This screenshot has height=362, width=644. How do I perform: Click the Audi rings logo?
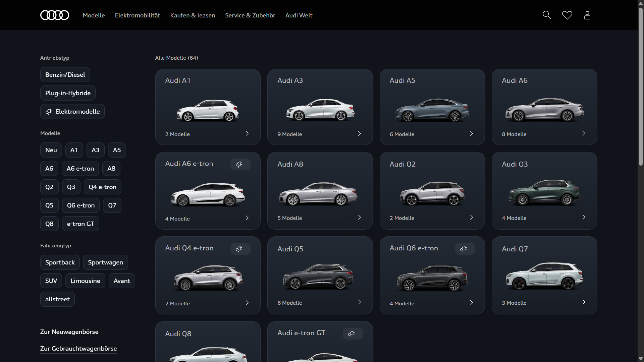tap(55, 15)
